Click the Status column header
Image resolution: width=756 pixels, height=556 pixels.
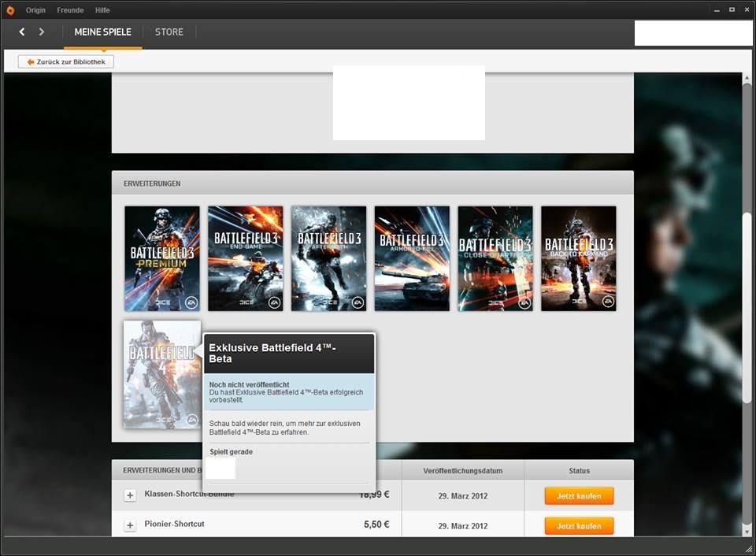[x=579, y=471]
